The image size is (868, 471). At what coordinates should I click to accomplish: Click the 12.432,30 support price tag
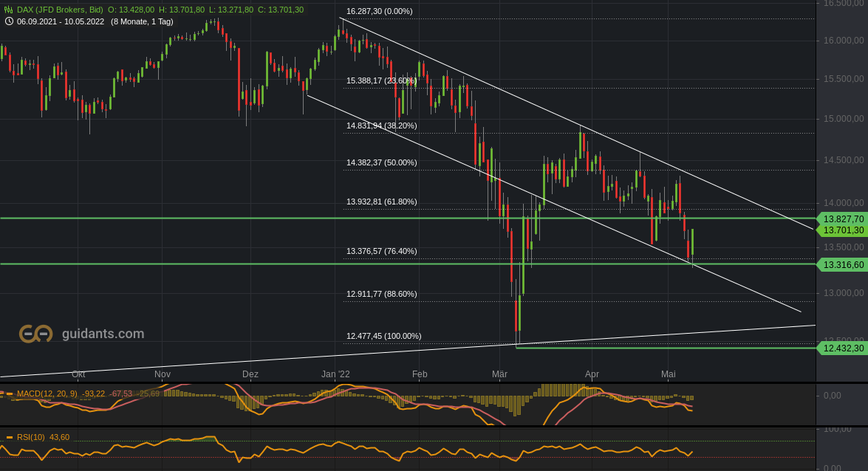click(x=841, y=348)
